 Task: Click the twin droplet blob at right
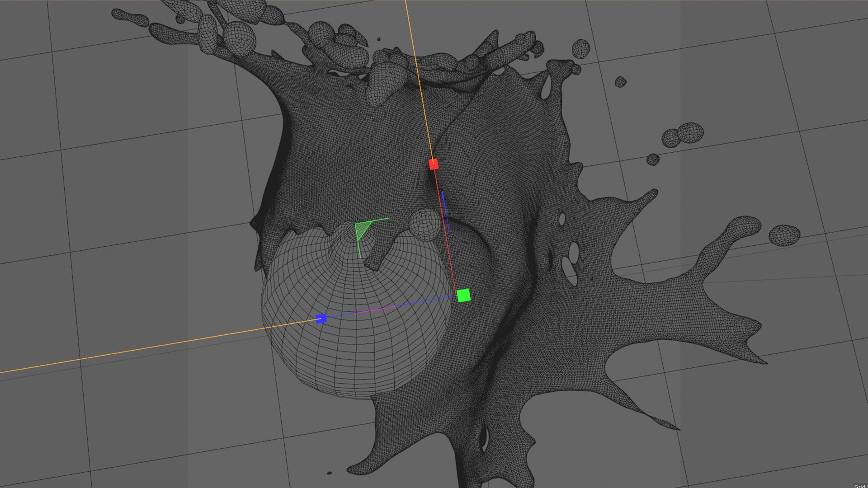(x=683, y=135)
